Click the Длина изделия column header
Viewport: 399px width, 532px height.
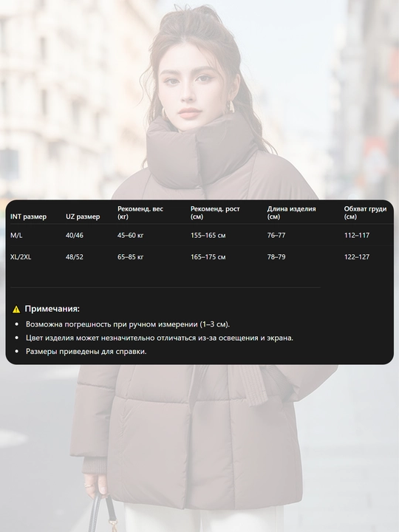click(291, 213)
